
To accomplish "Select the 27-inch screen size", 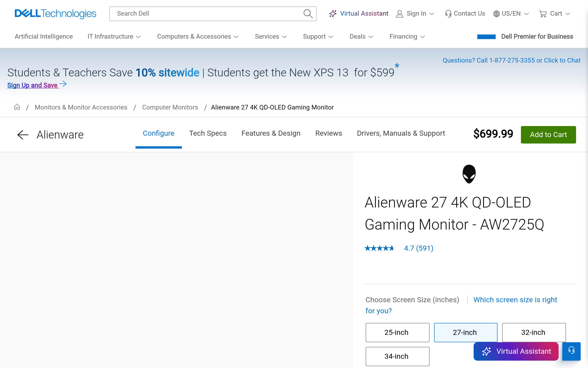I will pyautogui.click(x=466, y=333).
